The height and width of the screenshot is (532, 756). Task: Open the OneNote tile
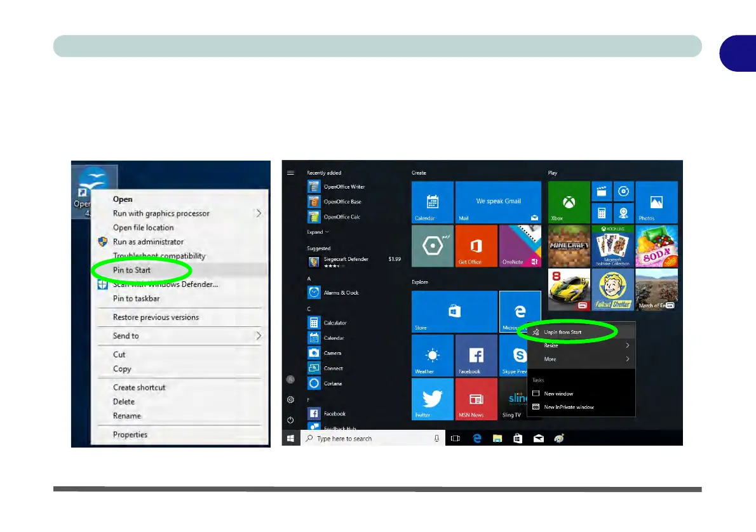pos(520,246)
